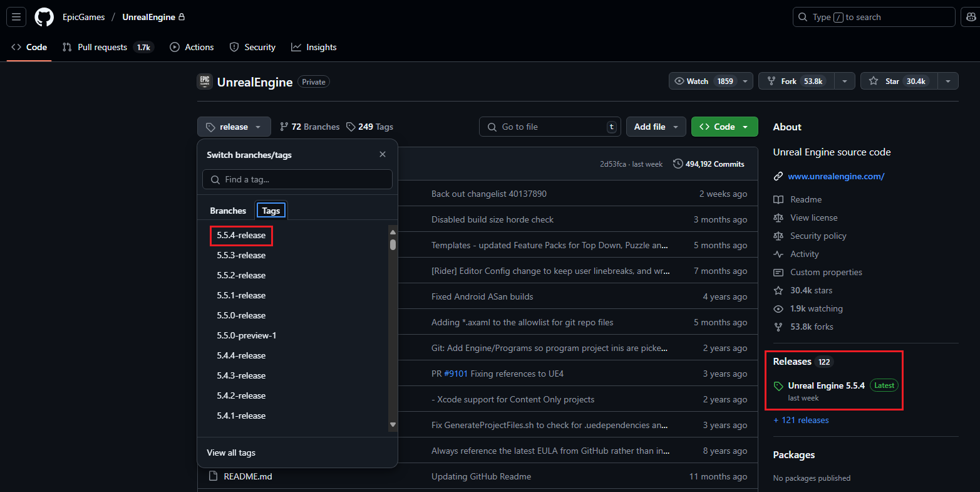Click the eye icon next to 1.9k watching
This screenshot has height=492, width=980.
778,308
